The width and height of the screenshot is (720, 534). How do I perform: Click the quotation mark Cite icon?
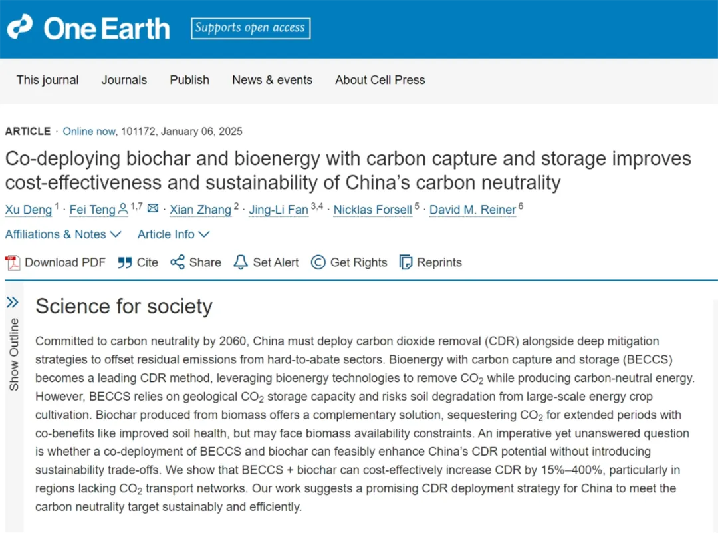(124, 263)
